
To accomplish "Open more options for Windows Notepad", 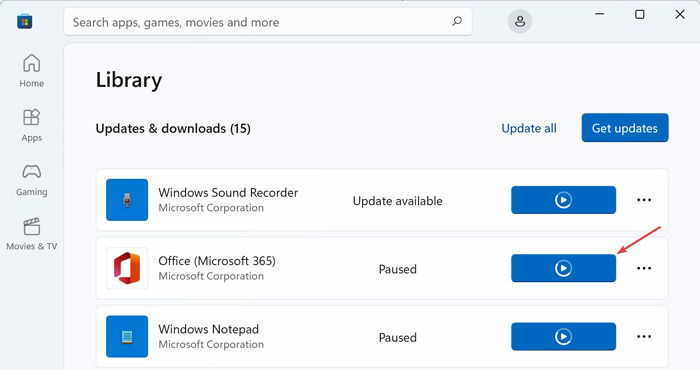I will click(x=644, y=337).
